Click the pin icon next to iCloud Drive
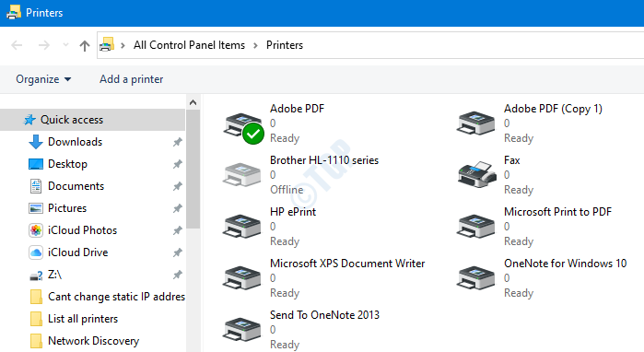This screenshot has width=644, height=352. click(x=178, y=252)
